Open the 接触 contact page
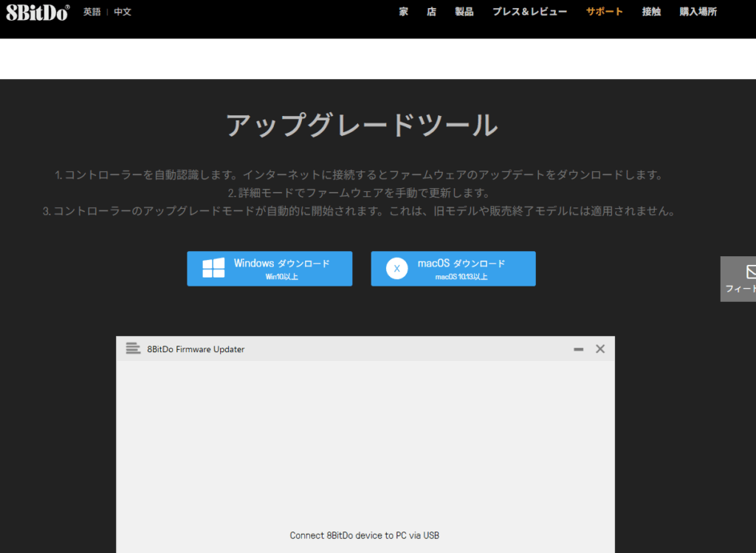The height and width of the screenshot is (553, 756). (x=651, y=12)
